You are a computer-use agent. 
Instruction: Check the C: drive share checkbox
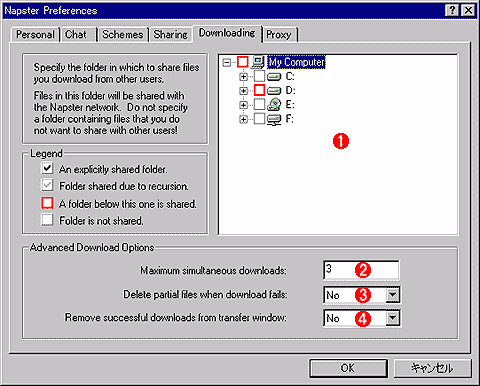point(259,76)
